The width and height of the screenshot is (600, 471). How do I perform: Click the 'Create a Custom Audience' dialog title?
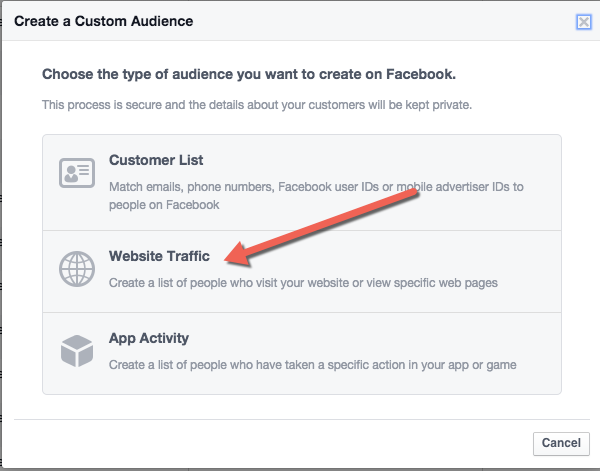click(103, 21)
